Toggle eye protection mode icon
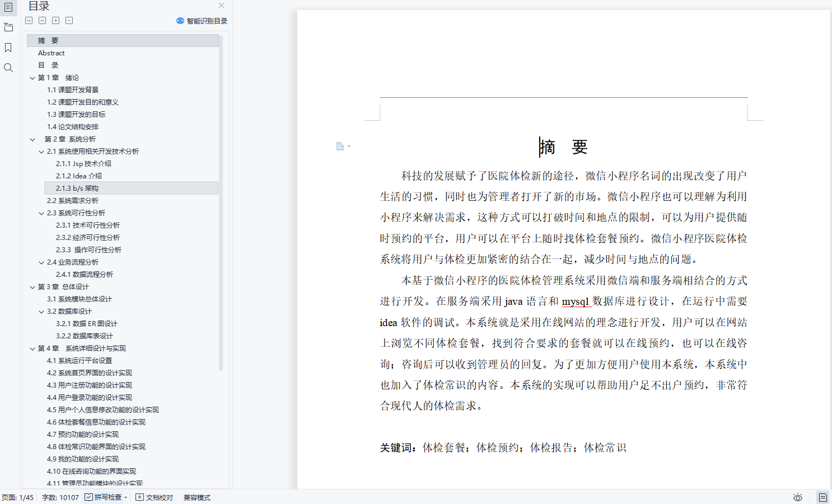 (798, 497)
